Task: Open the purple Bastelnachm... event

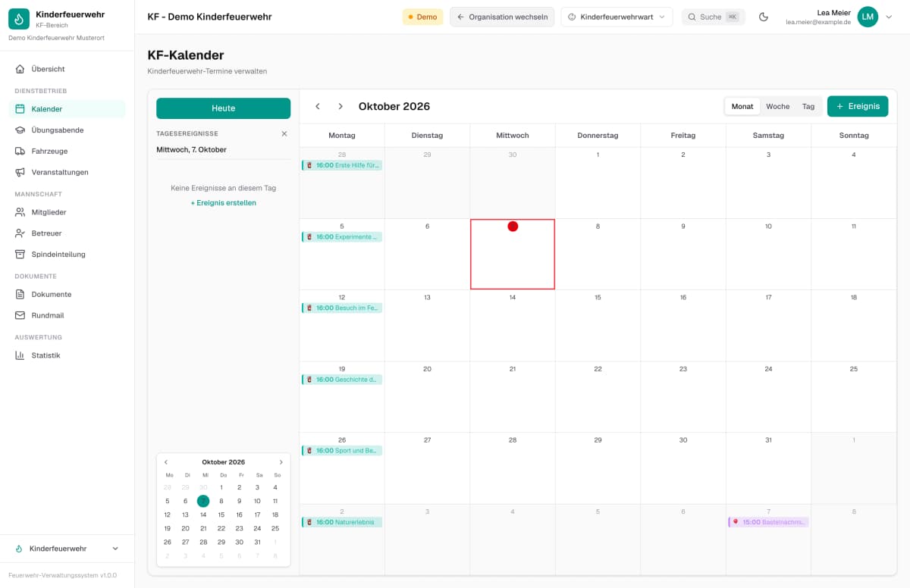Action: pos(768,522)
